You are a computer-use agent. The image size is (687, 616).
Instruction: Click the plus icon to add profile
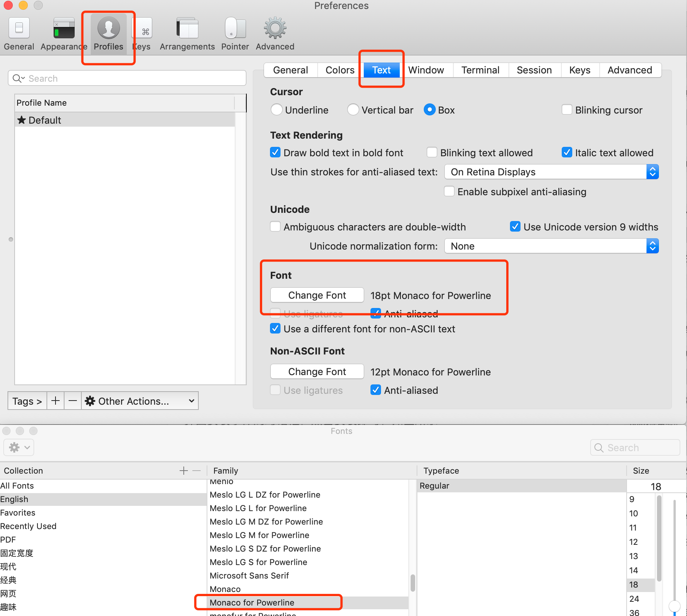coord(55,401)
